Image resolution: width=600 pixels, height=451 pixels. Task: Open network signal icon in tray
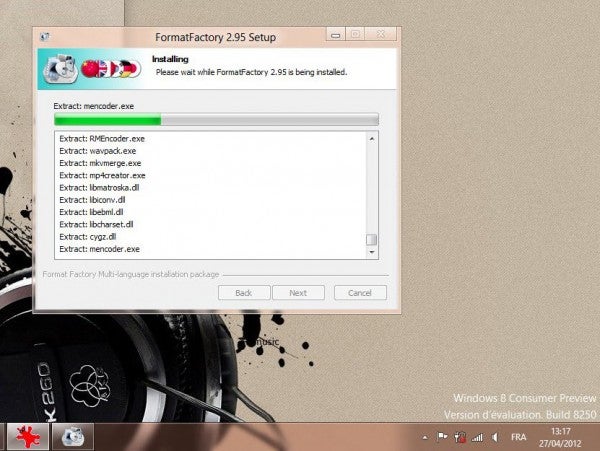pyautogui.click(x=477, y=437)
